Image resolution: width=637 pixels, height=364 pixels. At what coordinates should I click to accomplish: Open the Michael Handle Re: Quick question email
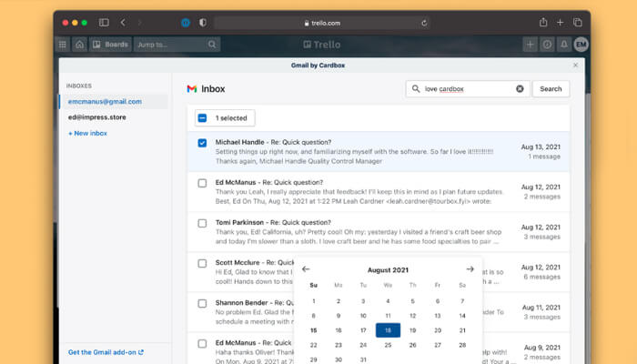(x=379, y=151)
